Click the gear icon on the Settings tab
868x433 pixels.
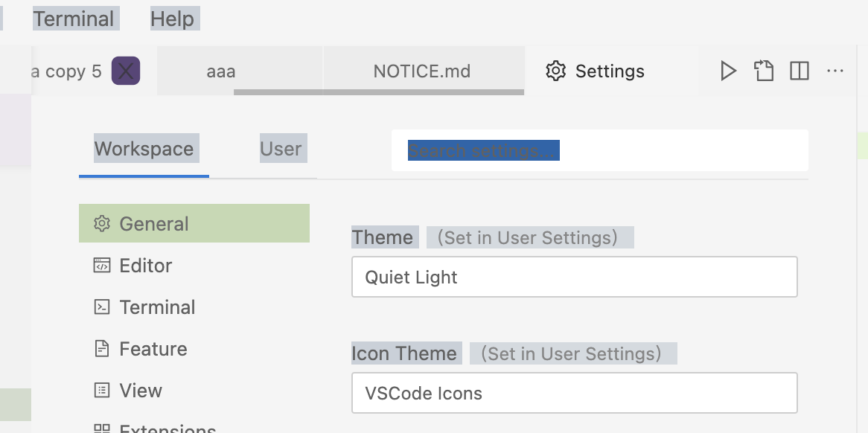click(555, 71)
